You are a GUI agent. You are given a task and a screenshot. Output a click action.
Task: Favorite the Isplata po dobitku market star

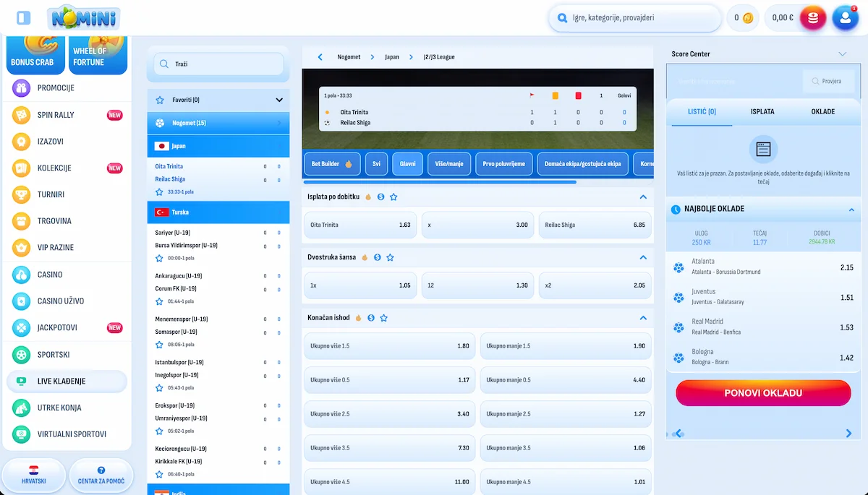click(393, 197)
